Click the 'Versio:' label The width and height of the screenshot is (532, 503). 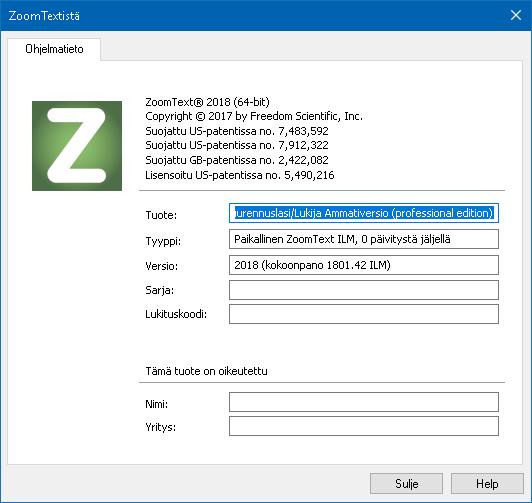(x=162, y=266)
